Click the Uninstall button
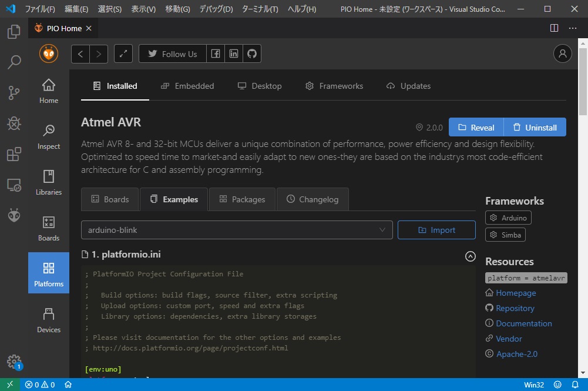The image size is (588, 391). (535, 127)
